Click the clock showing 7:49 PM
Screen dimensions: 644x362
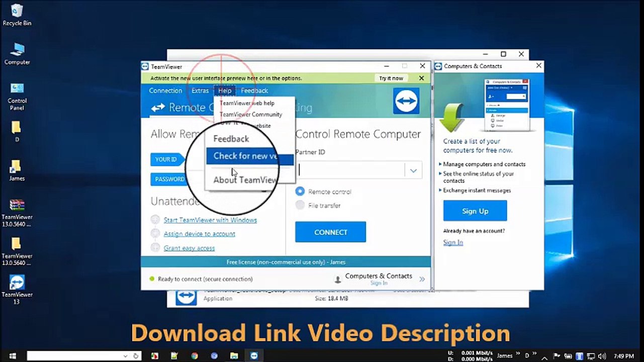coord(623,355)
